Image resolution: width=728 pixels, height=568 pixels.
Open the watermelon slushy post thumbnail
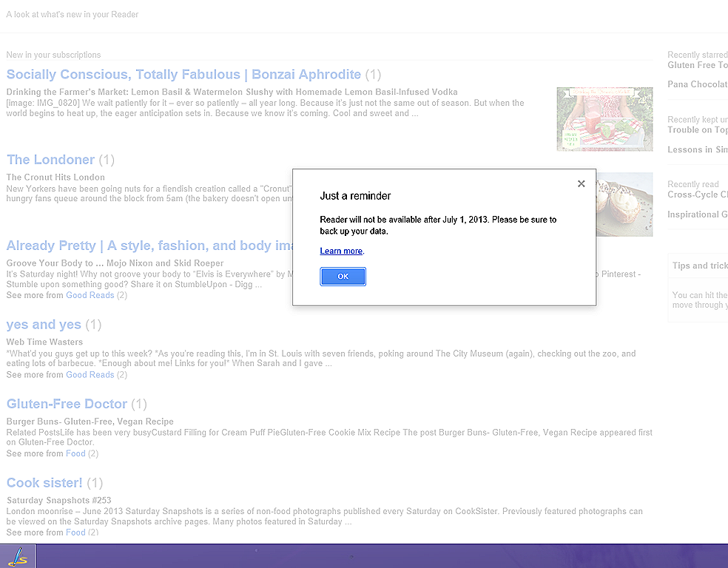click(x=604, y=119)
